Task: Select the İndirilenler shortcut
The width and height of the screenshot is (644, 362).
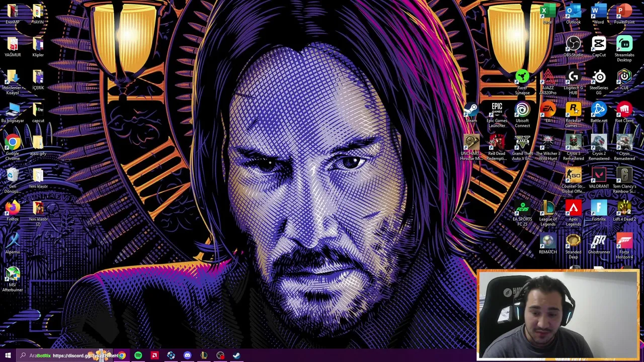Action: point(13,82)
